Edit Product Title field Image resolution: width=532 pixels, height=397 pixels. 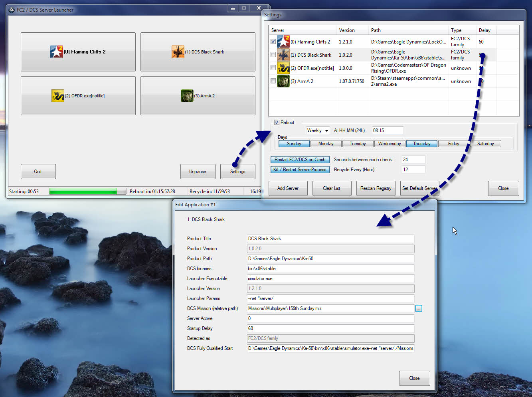click(330, 239)
